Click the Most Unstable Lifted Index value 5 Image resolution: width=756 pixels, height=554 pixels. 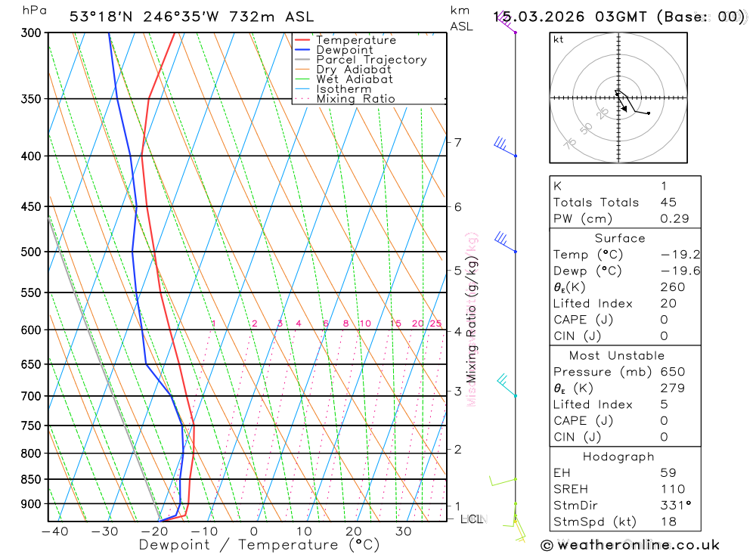click(664, 404)
